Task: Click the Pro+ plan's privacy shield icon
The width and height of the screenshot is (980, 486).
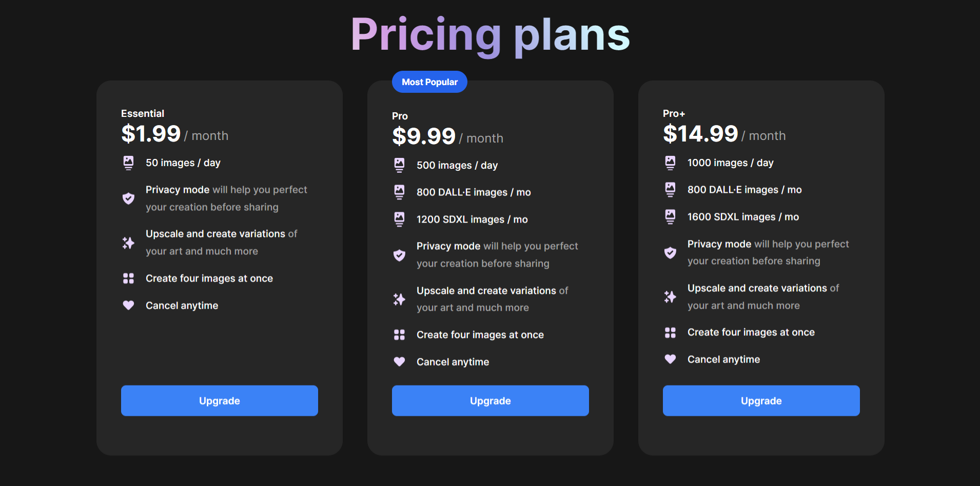Action: click(x=670, y=252)
